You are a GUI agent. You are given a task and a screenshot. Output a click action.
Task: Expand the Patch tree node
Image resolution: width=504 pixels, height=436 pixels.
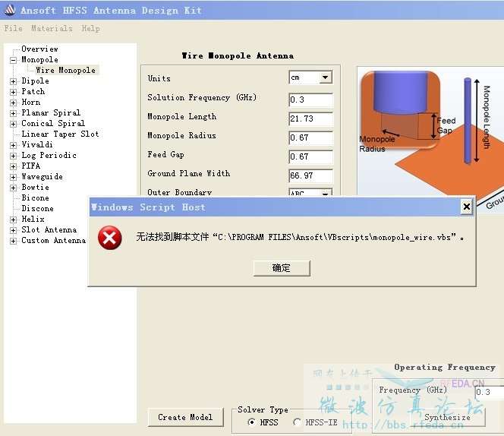[13, 92]
